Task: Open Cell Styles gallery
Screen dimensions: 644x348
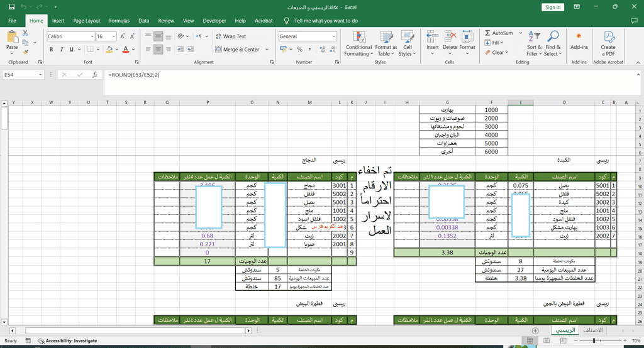Action: [407, 43]
